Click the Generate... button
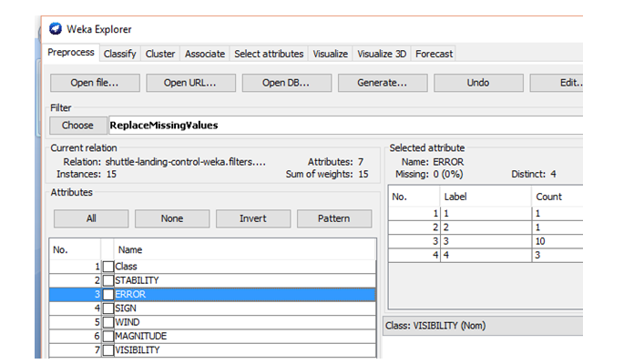Image resolution: width=634 pixels, height=364 pixels. tap(383, 83)
